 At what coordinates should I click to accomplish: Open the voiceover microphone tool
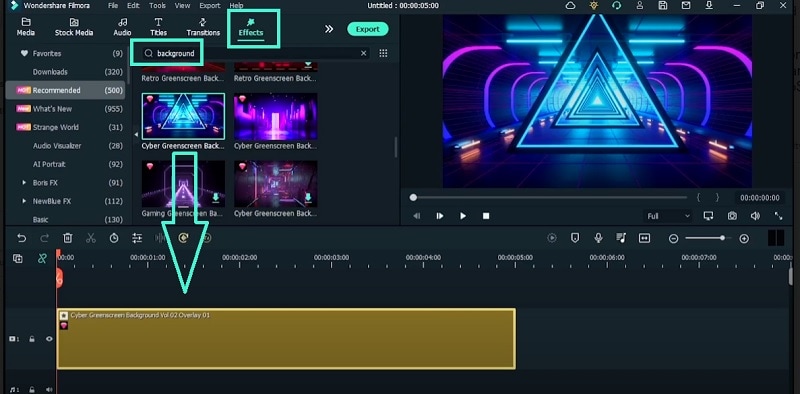tap(598, 238)
